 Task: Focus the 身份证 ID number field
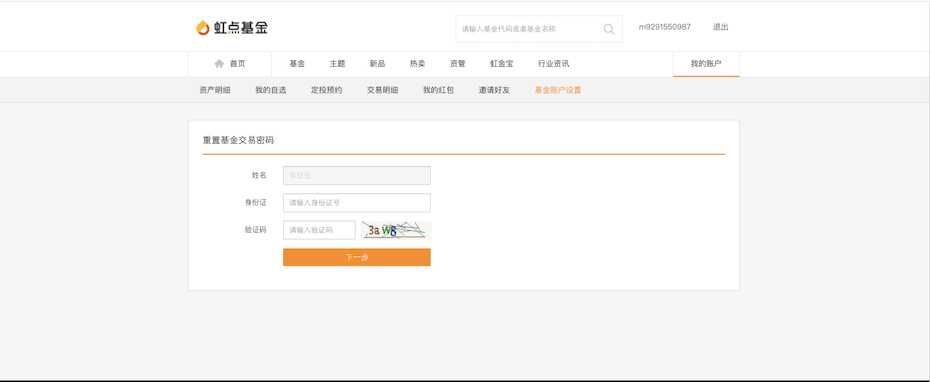click(356, 203)
